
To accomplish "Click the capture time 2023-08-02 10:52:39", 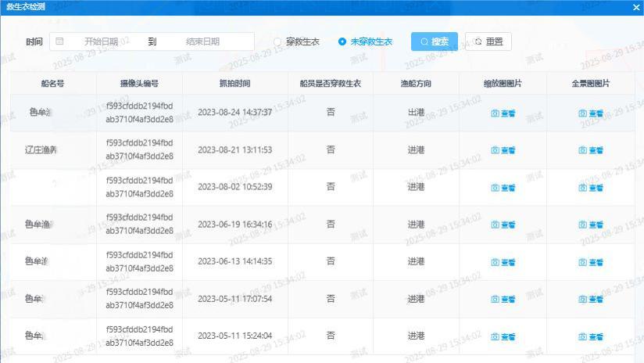I will 235,187.
